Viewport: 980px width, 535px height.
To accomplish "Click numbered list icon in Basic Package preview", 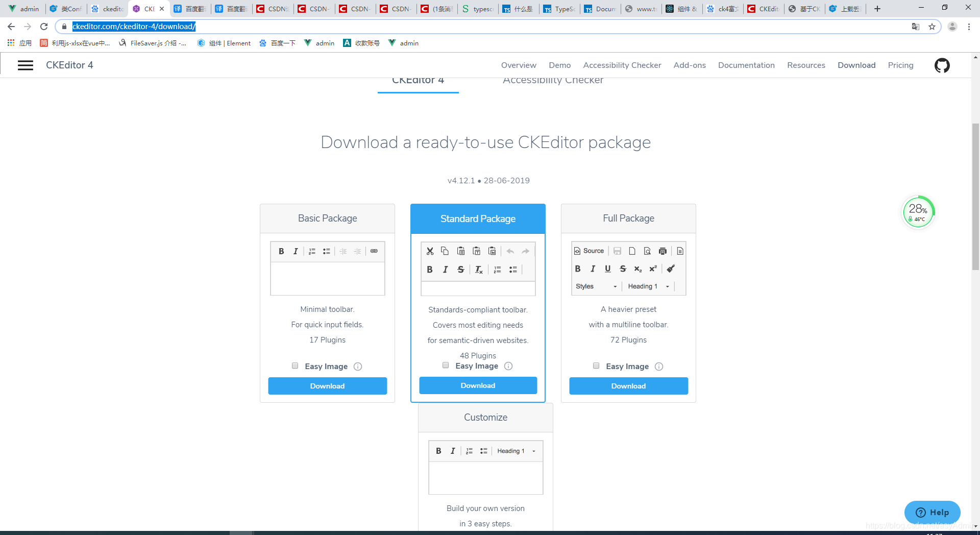I will coord(312,251).
